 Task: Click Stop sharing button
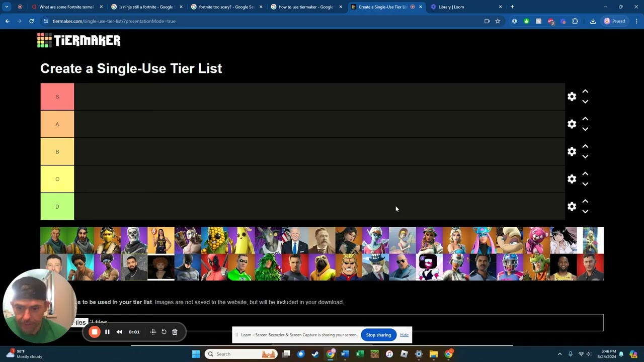point(378,335)
